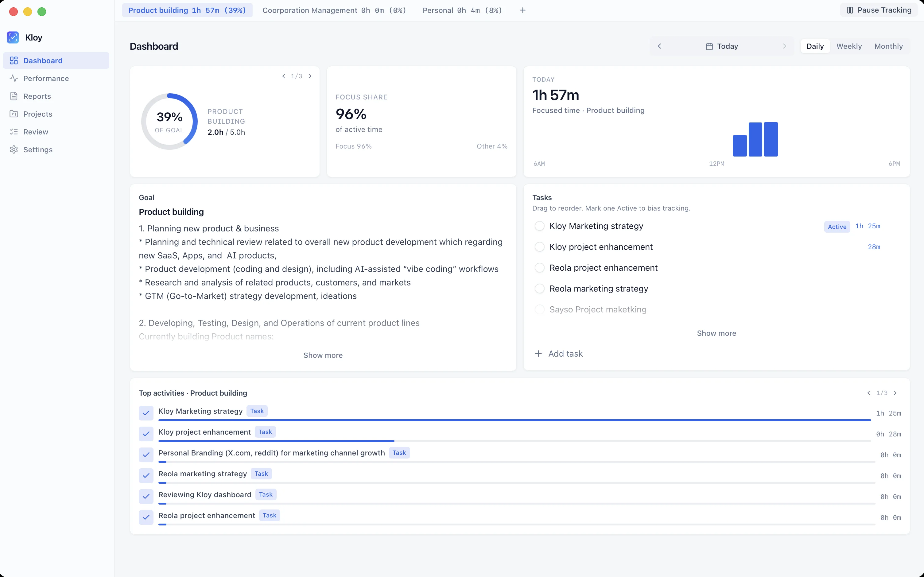Open Projects from the sidebar
Screen dimensions: 924x577
(56, 114)
